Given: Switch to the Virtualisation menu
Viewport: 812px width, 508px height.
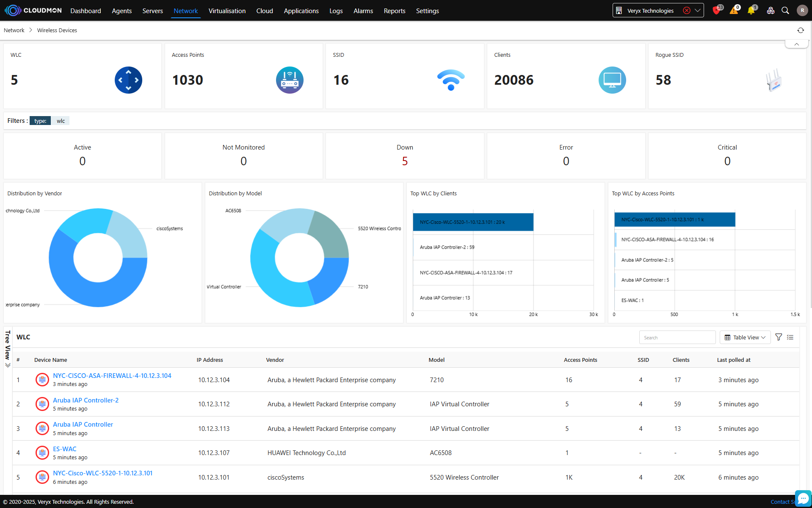Looking at the screenshot, I should (x=227, y=11).
